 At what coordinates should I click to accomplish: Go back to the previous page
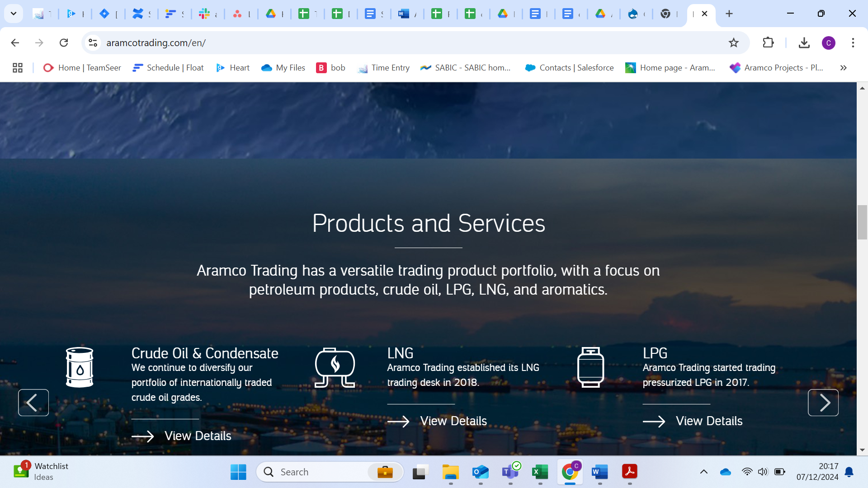pyautogui.click(x=15, y=42)
